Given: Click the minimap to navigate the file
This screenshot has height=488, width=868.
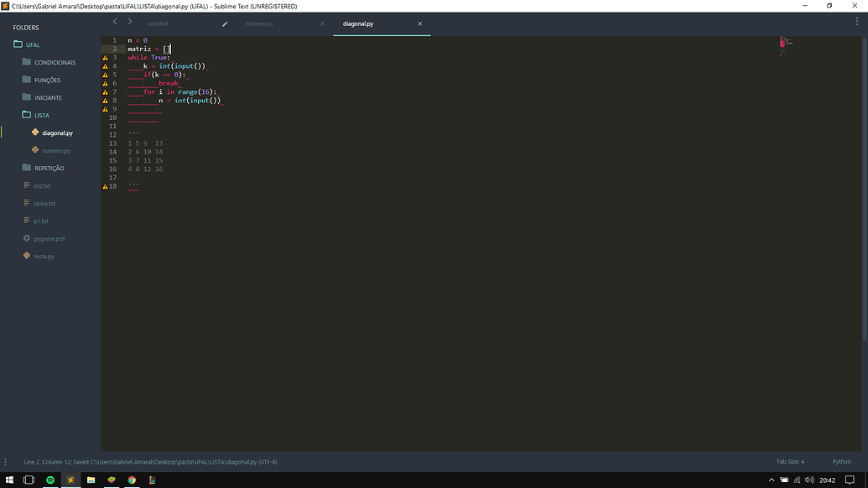Looking at the screenshot, I should click(x=785, y=46).
